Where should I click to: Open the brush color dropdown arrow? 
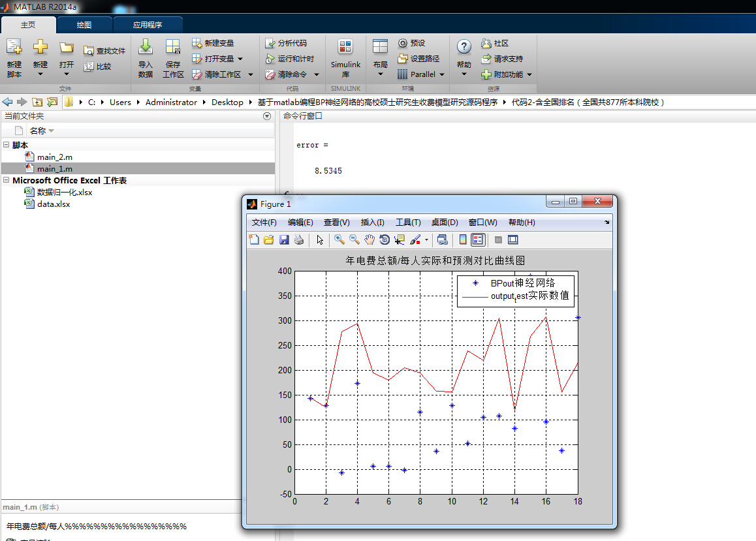(x=426, y=240)
